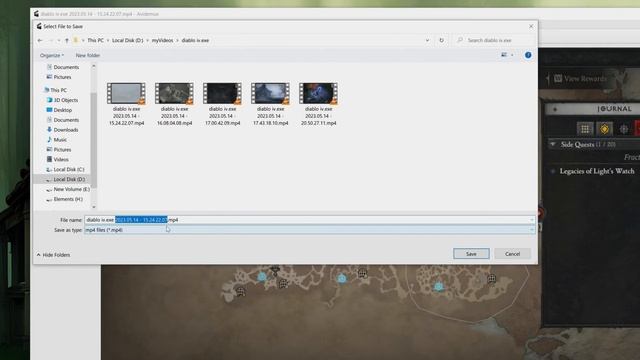Click the sidebar scroll-up arrow
Image resolution: width=640 pixels, height=360 pixels.
pos(94,66)
